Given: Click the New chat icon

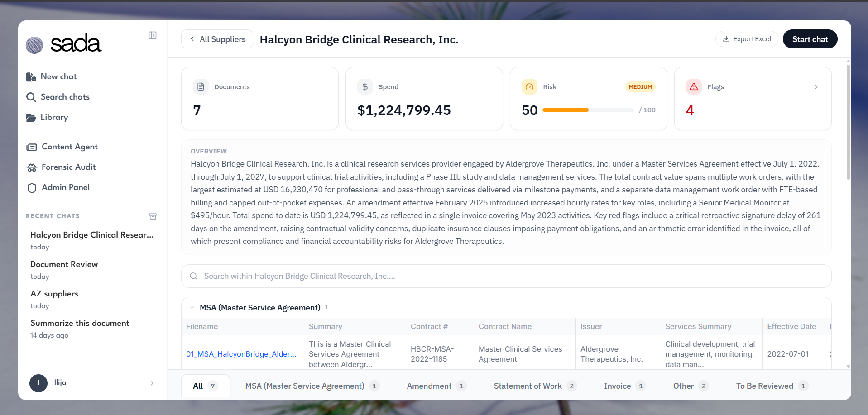Looking at the screenshot, I should point(31,77).
